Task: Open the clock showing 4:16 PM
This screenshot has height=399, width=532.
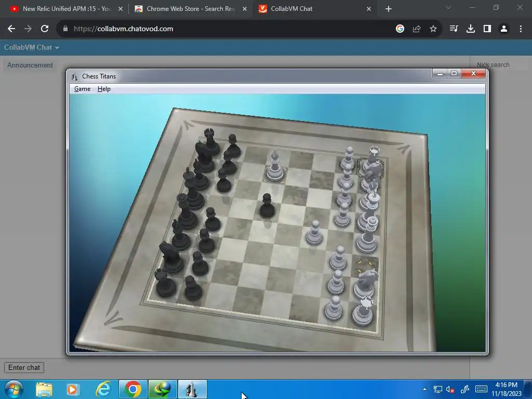Action: pyautogui.click(x=506, y=389)
